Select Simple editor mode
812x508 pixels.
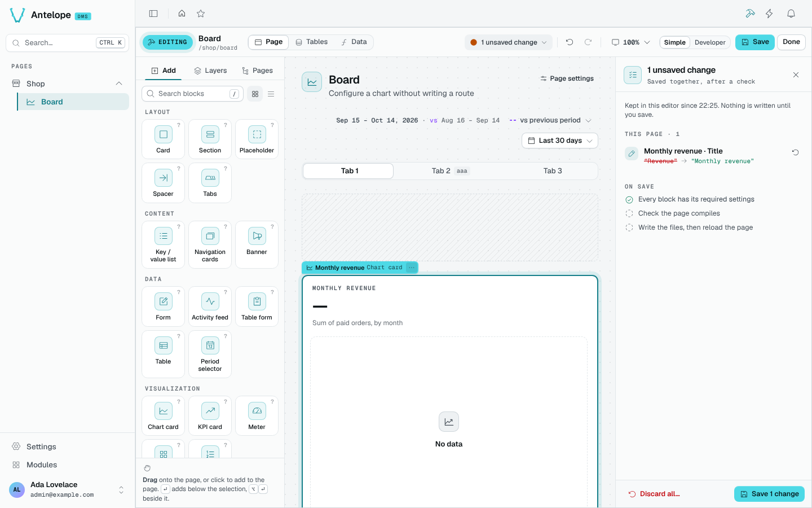675,42
